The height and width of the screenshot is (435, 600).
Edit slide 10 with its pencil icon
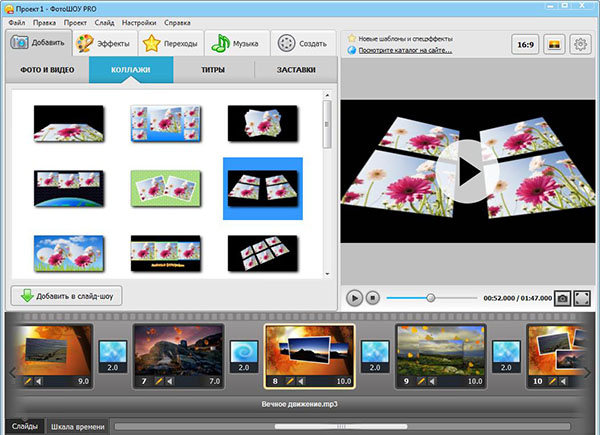pos(553,381)
